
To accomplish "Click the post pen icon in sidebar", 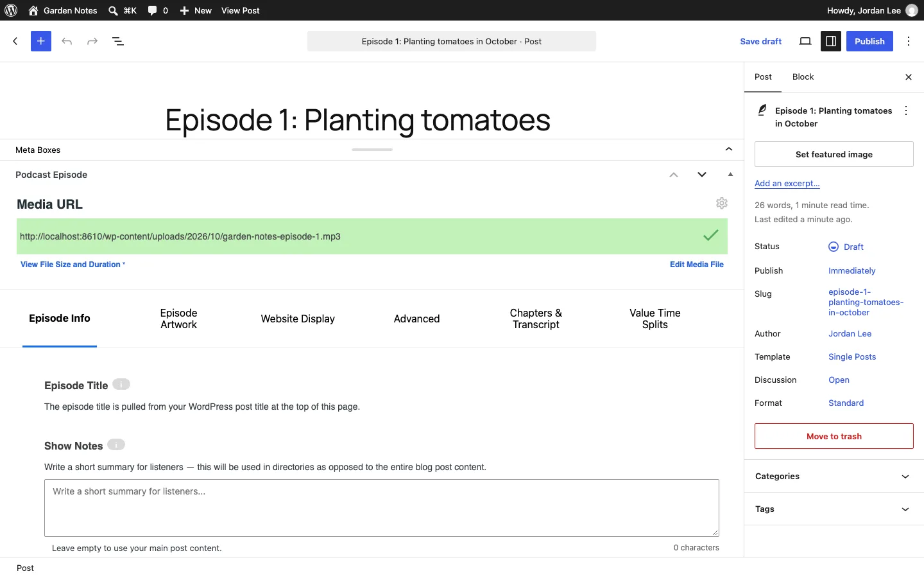I will coord(762,110).
